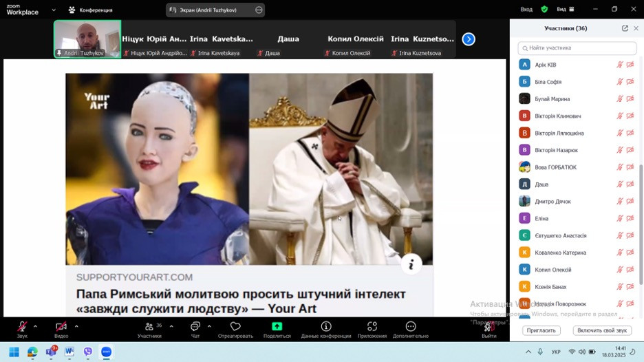Viewport: 644px width, 362px height.
Task: Open the Вид view menu
Action: 566,10
